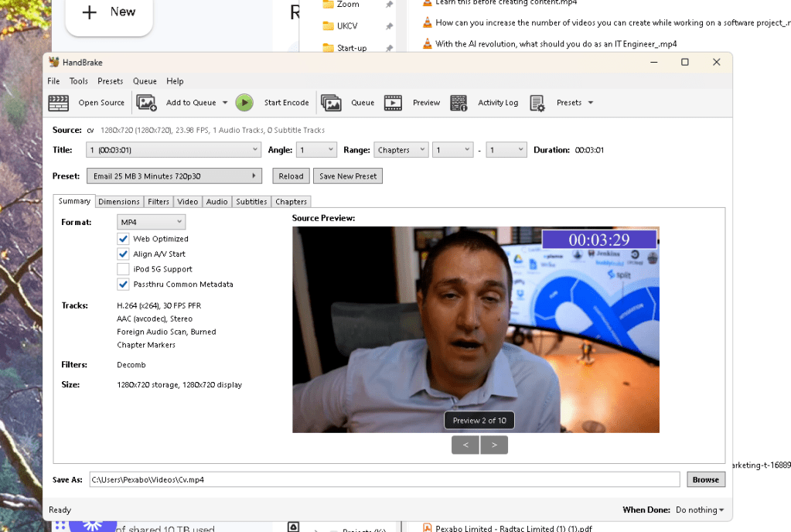The height and width of the screenshot is (532, 791).
Task: Toggle Passthru Common Metadata checkbox
Action: click(x=123, y=285)
